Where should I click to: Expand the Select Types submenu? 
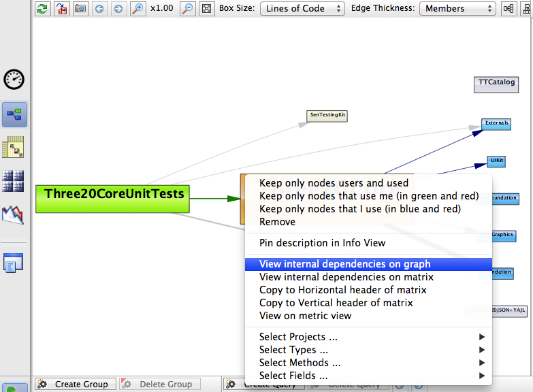(368, 350)
